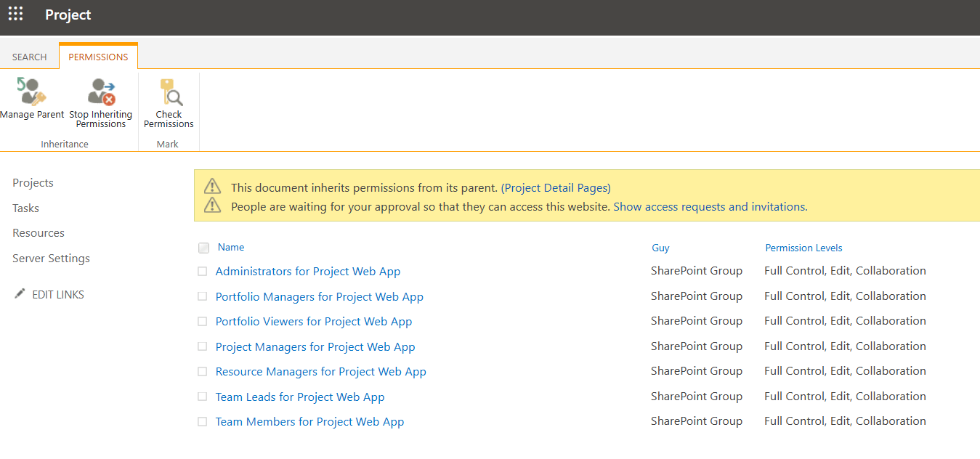Click the Manage Parent icon
Image resolution: width=980 pixels, height=459 pixels.
[31, 92]
